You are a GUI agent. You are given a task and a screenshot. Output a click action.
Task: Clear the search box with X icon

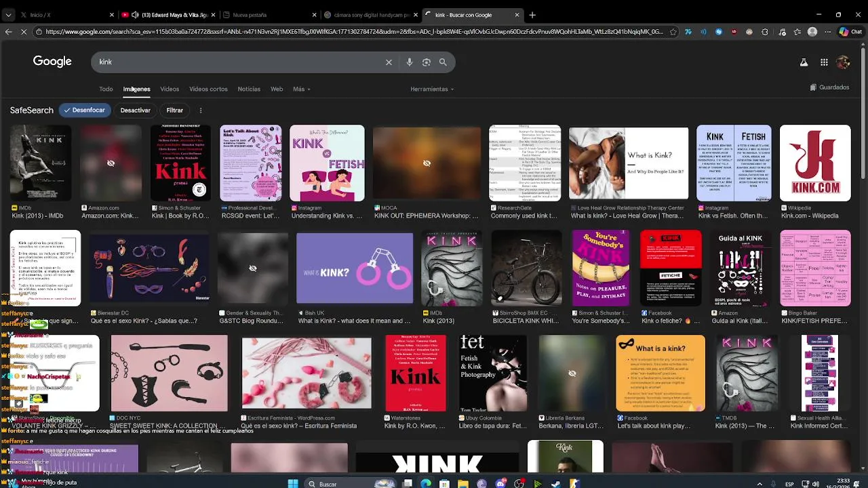(389, 62)
